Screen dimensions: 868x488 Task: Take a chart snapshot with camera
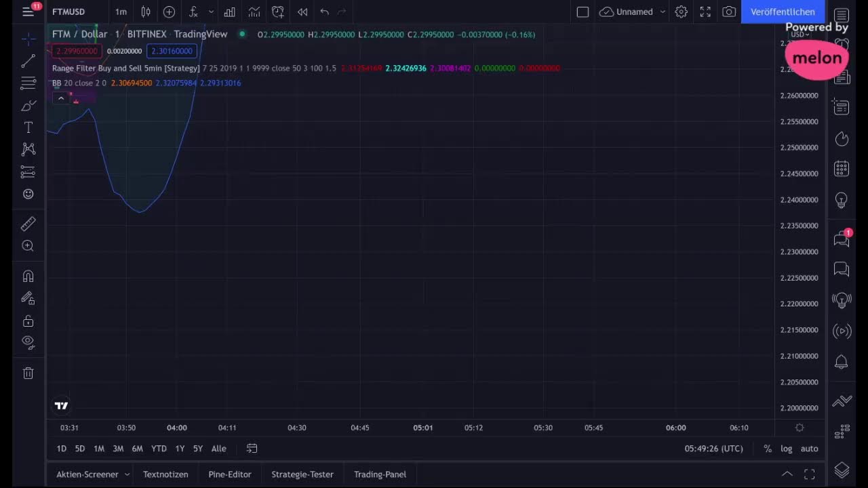729,12
